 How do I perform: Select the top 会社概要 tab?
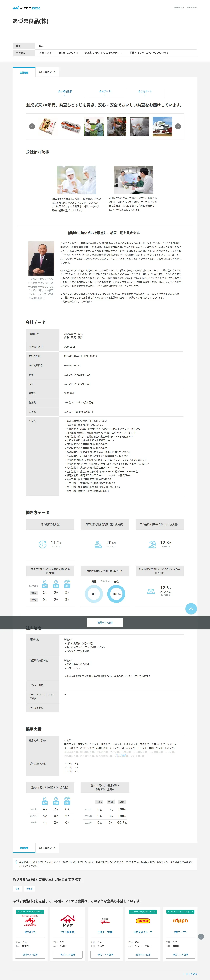(24, 72)
